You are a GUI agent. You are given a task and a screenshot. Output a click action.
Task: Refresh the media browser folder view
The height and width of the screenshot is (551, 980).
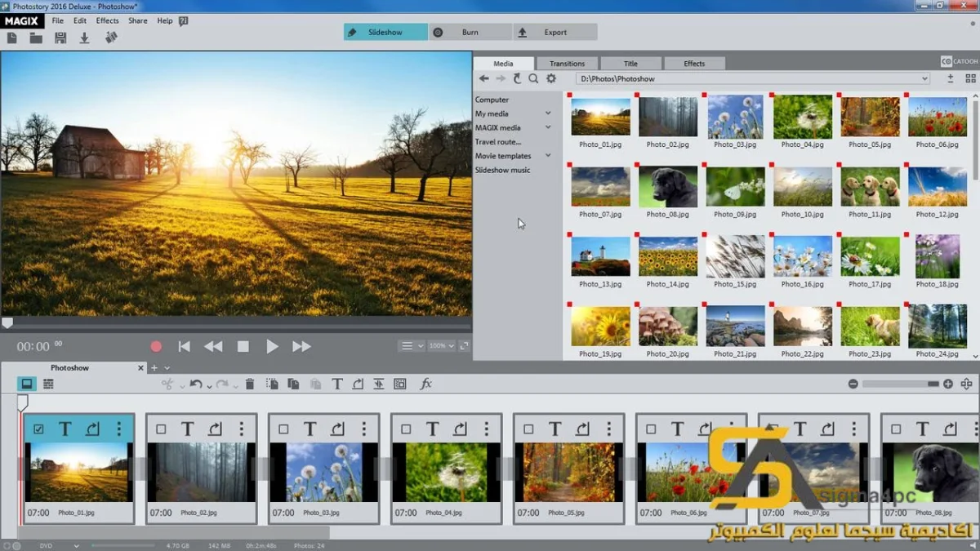[517, 78]
